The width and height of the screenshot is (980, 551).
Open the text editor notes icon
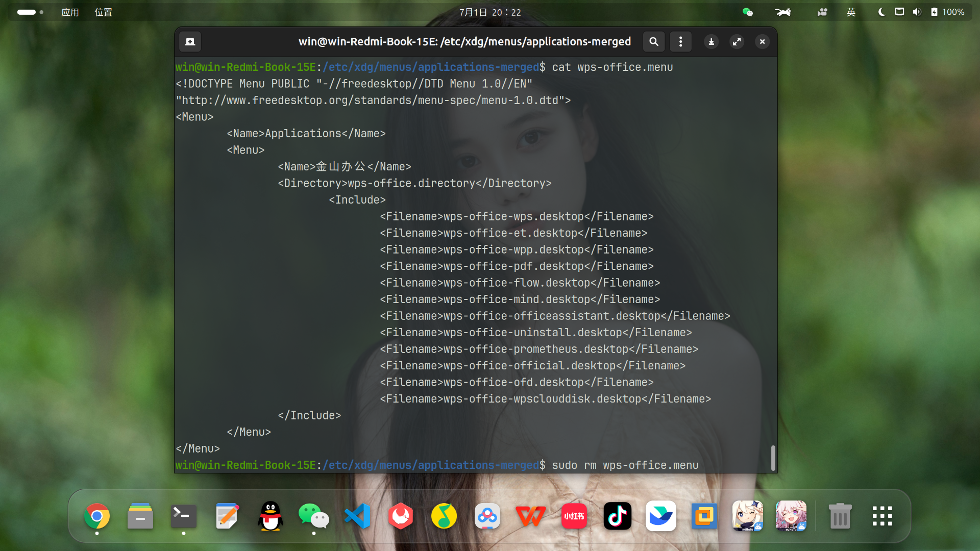[x=227, y=516]
